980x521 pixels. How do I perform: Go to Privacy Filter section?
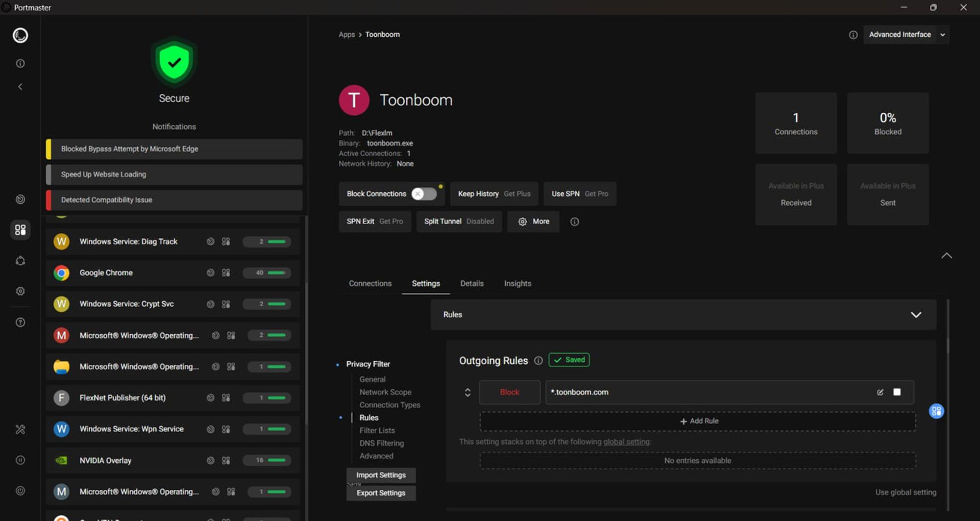pos(368,364)
